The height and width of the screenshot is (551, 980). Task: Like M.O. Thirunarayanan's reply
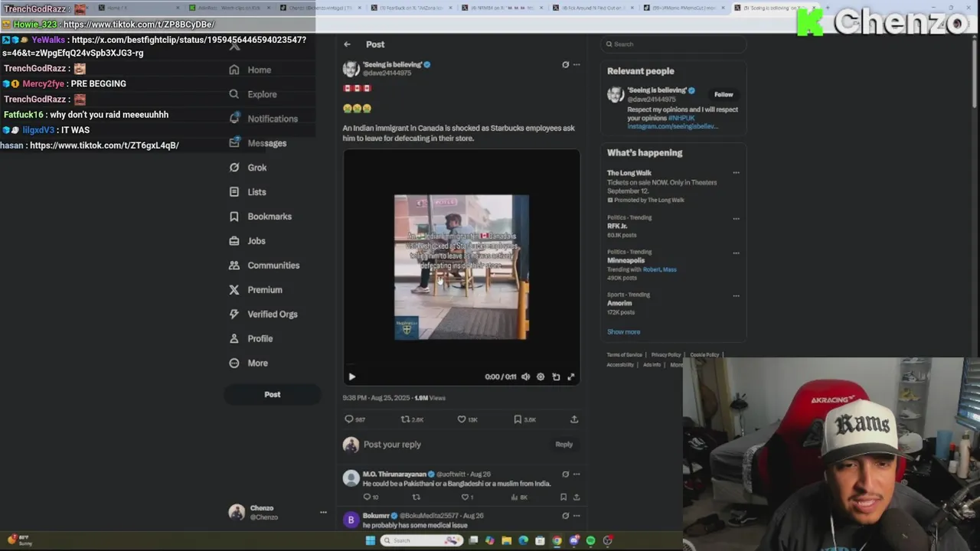[465, 497]
